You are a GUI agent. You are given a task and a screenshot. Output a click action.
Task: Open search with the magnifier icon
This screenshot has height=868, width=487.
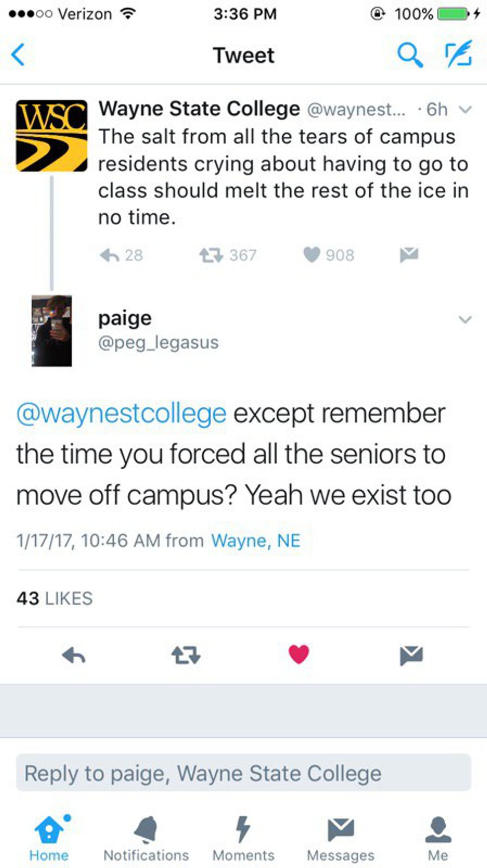[409, 55]
